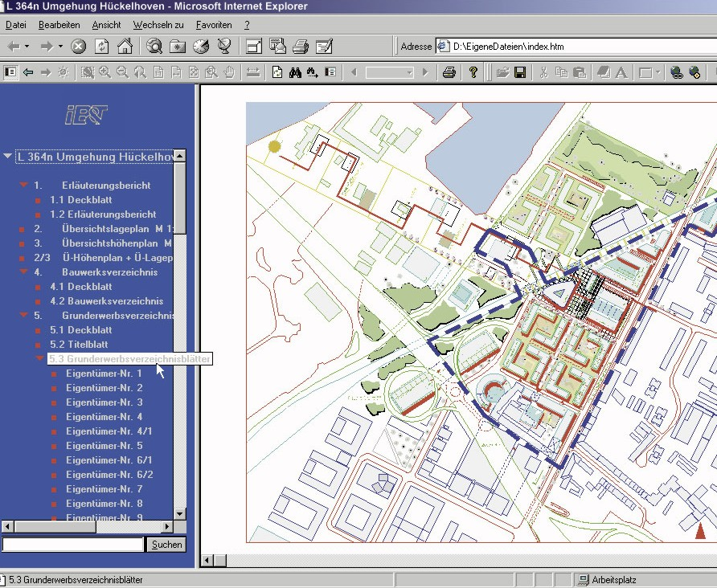Select Eigentümer-Nr. 7 in tree
The image size is (717, 588).
coord(104,489)
